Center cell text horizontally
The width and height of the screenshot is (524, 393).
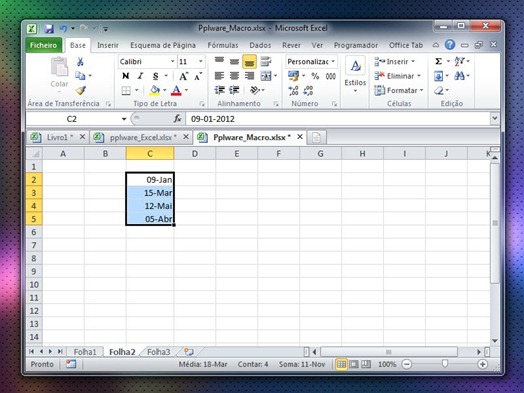234,76
